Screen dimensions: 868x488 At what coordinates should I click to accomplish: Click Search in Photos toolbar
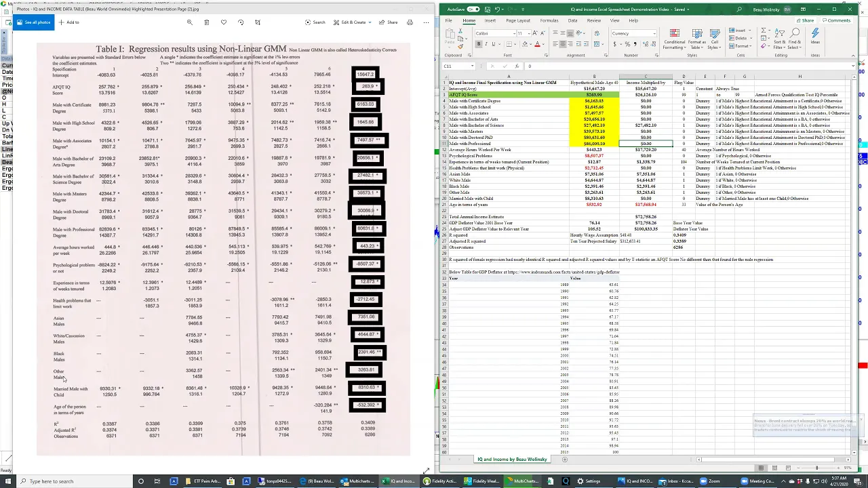click(x=315, y=22)
